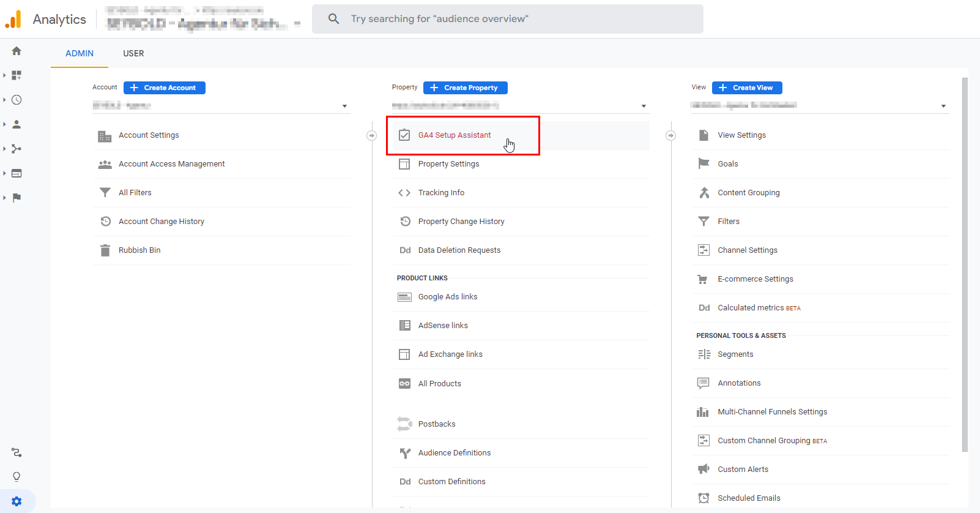Open the Calculated metrics link
Image resolution: width=980 pixels, height=513 pixels.
click(759, 308)
